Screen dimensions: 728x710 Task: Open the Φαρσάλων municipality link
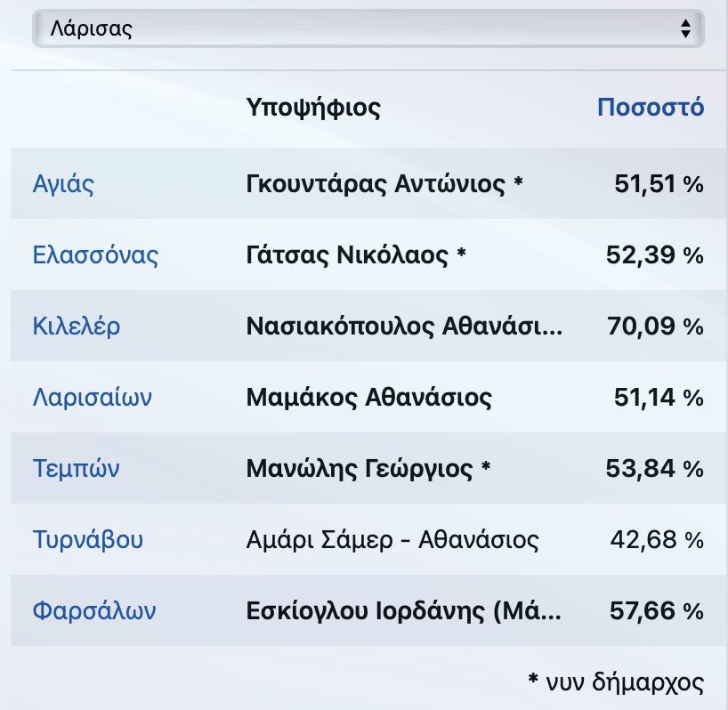94,610
